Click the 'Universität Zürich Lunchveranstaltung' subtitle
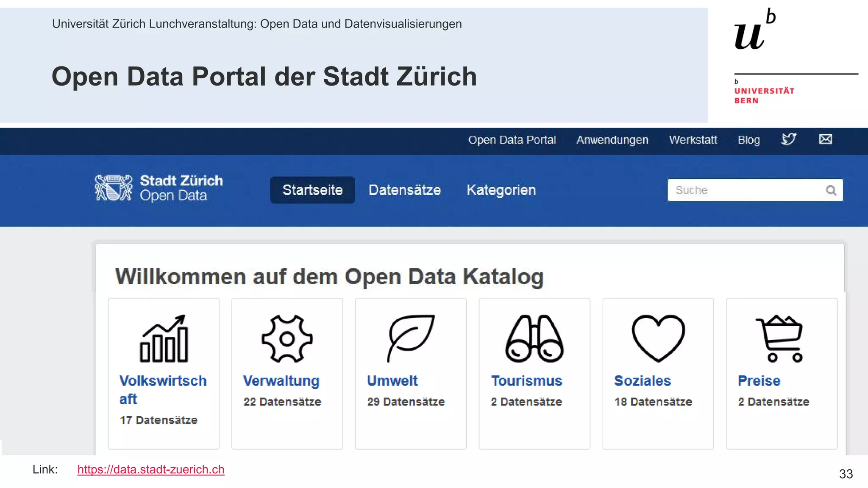Image resolution: width=868 pixels, height=488 pixels. pyautogui.click(x=257, y=24)
